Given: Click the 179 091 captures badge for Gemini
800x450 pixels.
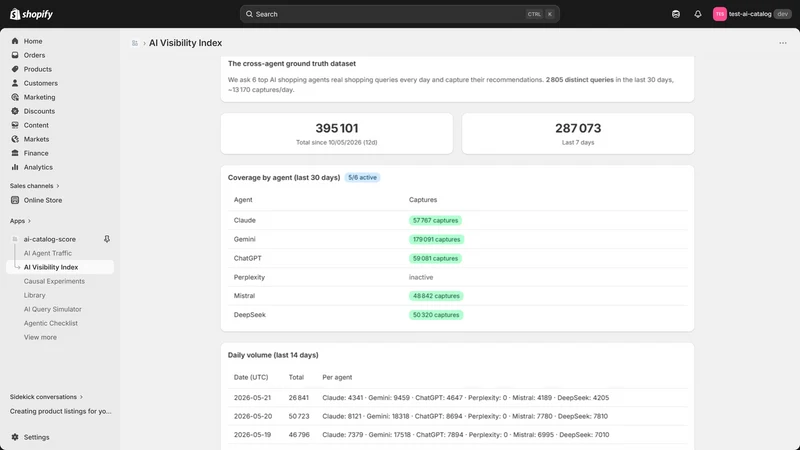Looking at the screenshot, I should (x=437, y=239).
